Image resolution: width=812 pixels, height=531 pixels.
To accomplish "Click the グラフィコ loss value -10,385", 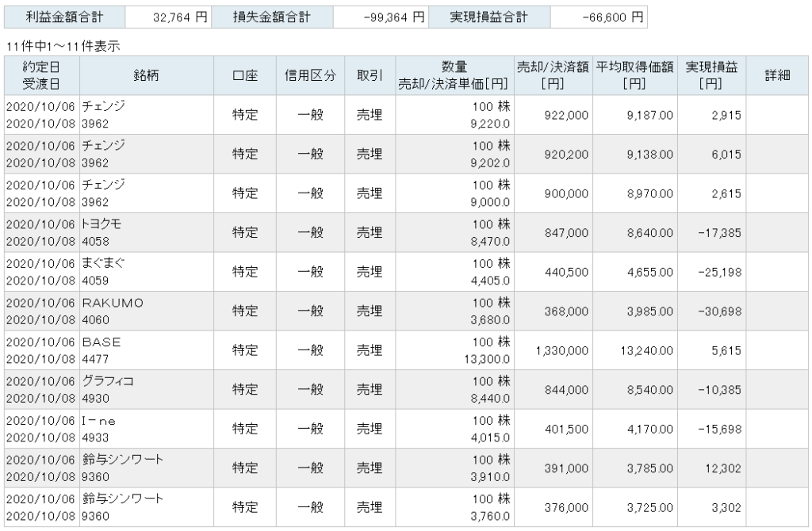I will click(711, 390).
